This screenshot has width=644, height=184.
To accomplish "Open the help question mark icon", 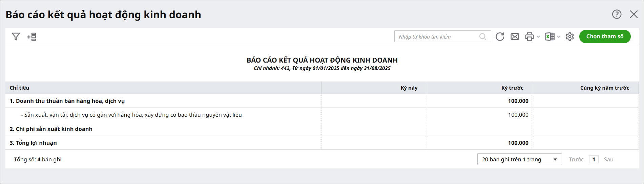I will [617, 14].
